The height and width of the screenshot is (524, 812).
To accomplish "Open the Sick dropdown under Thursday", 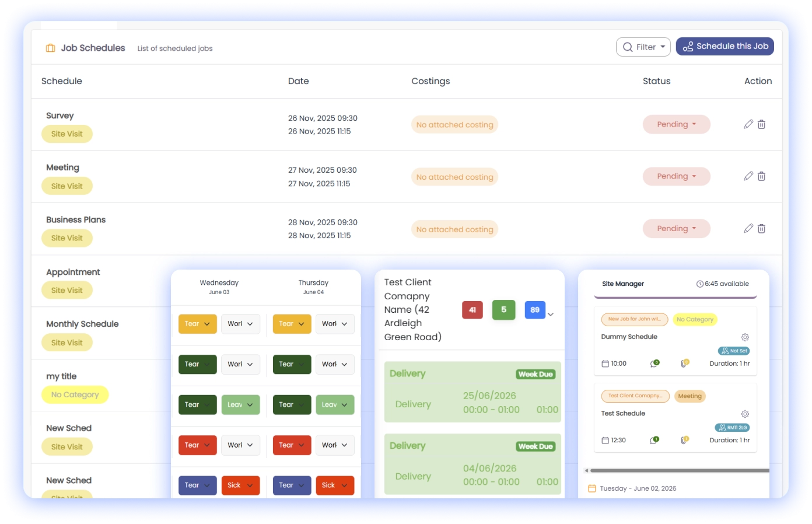I will [x=335, y=485].
